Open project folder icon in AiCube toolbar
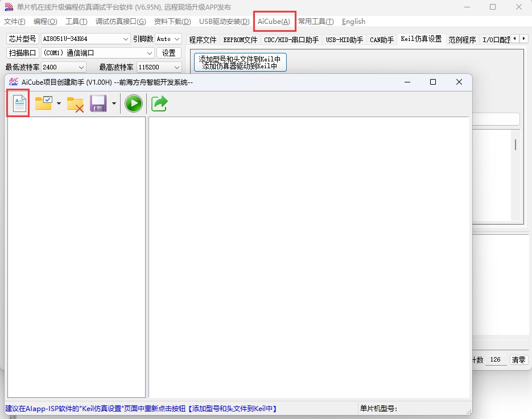This screenshot has height=419, width=532. point(43,103)
